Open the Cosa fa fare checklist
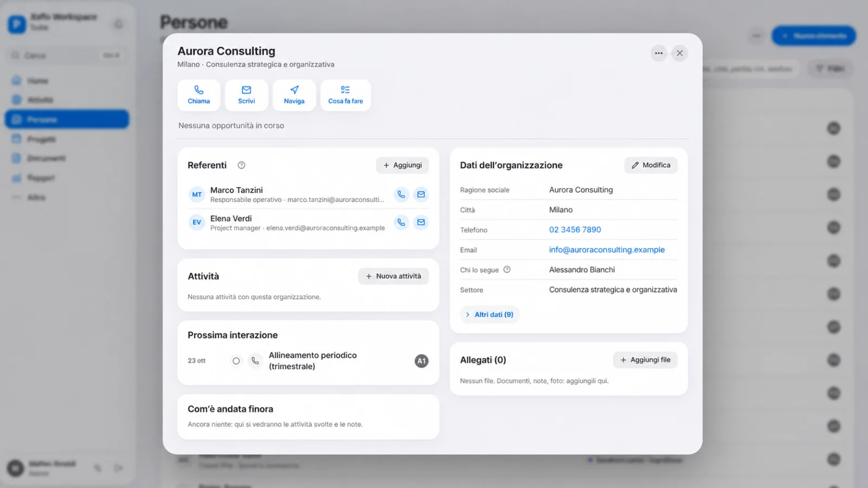Screen dimensions: 868x488 [346, 95]
